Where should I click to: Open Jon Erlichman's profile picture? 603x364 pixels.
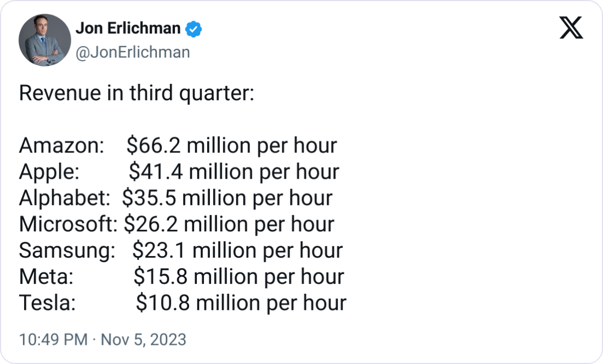(45, 40)
